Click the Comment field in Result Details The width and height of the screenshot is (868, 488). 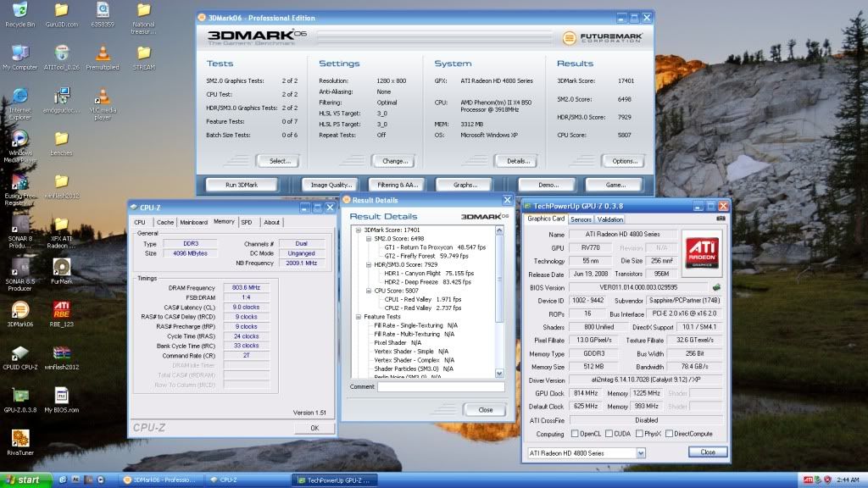(x=441, y=386)
